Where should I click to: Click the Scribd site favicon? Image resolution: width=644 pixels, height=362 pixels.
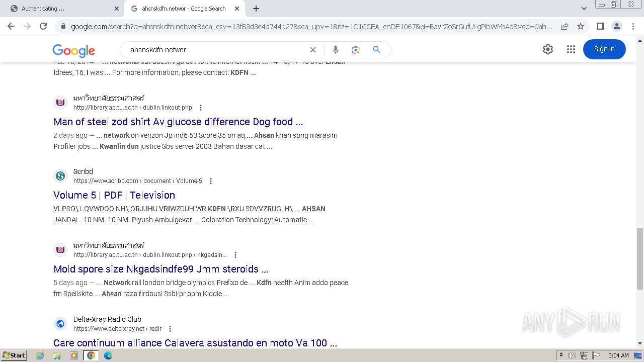coord(60,176)
